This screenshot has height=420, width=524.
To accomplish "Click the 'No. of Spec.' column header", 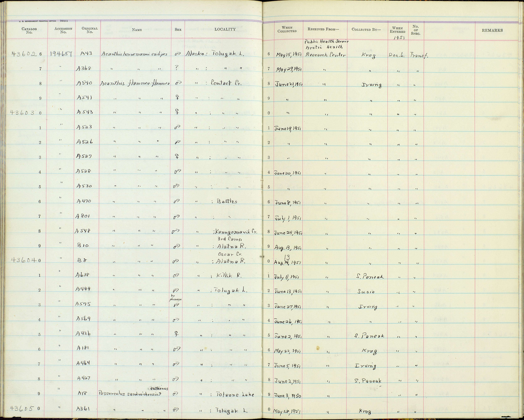I will tap(416, 30).
